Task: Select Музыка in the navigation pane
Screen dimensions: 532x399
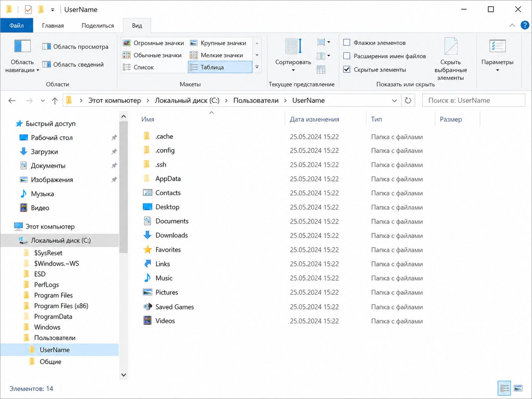Action: point(42,194)
